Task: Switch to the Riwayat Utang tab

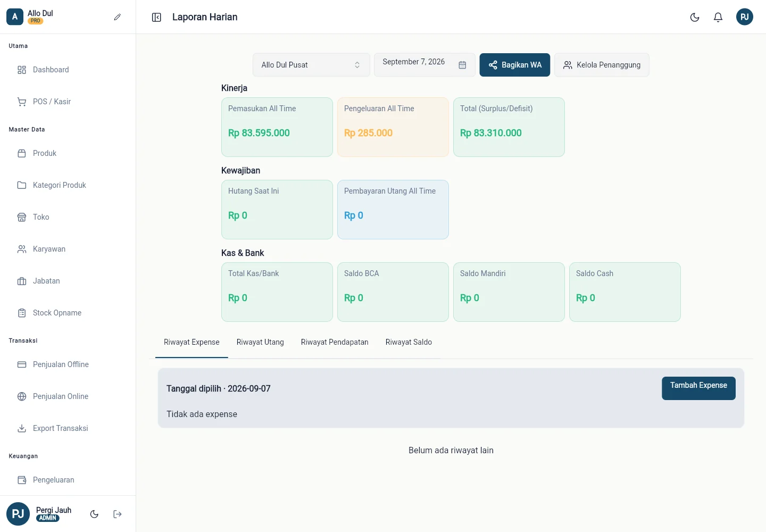Action: point(260,342)
